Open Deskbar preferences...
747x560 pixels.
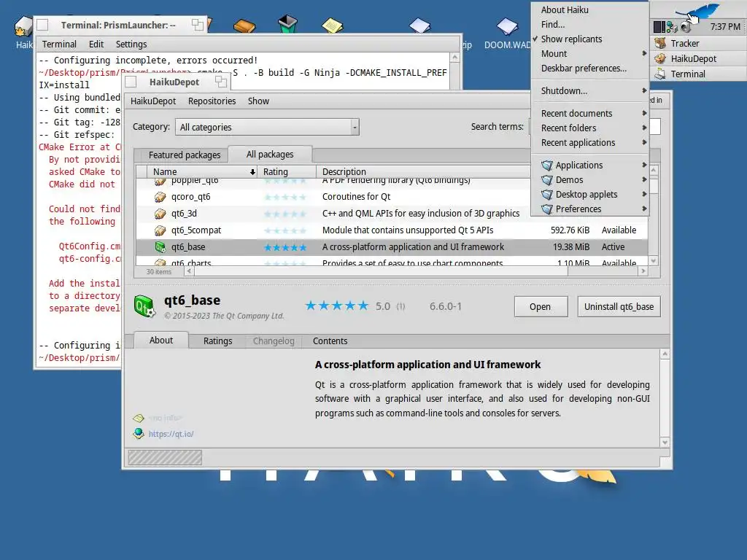[x=589, y=68]
